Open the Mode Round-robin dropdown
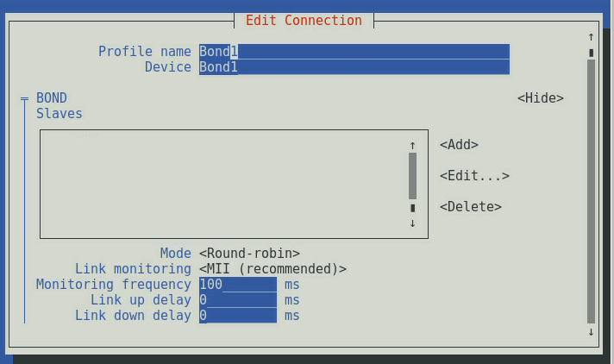 (249, 253)
